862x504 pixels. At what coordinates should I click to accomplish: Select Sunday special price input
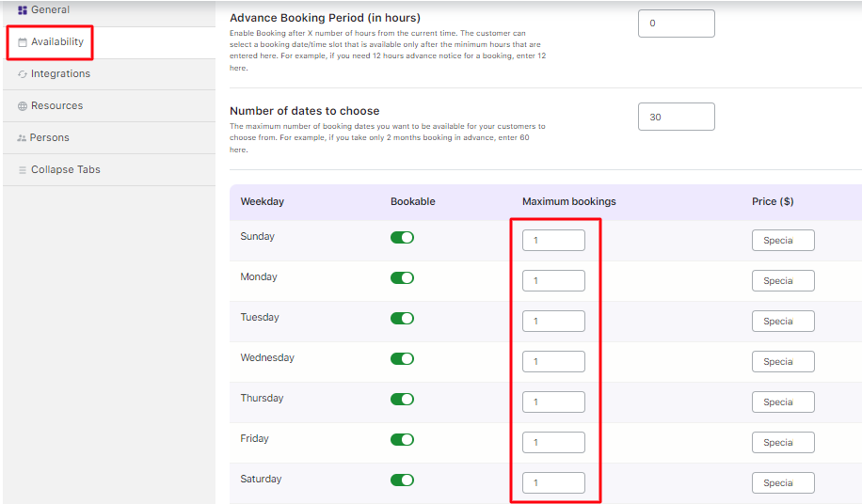click(x=783, y=241)
